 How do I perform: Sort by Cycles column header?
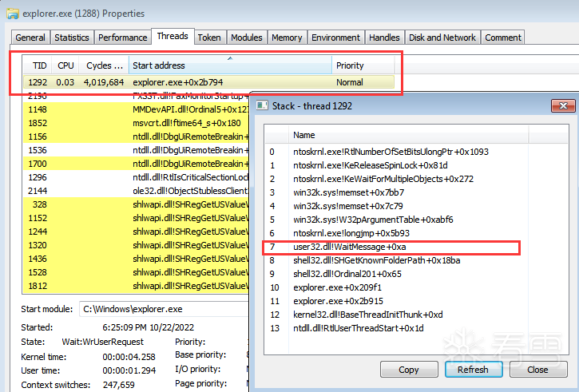pos(104,65)
